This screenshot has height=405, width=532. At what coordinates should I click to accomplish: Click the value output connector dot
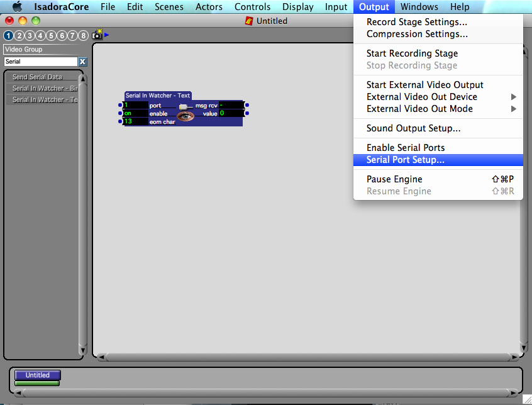pyautogui.click(x=247, y=113)
